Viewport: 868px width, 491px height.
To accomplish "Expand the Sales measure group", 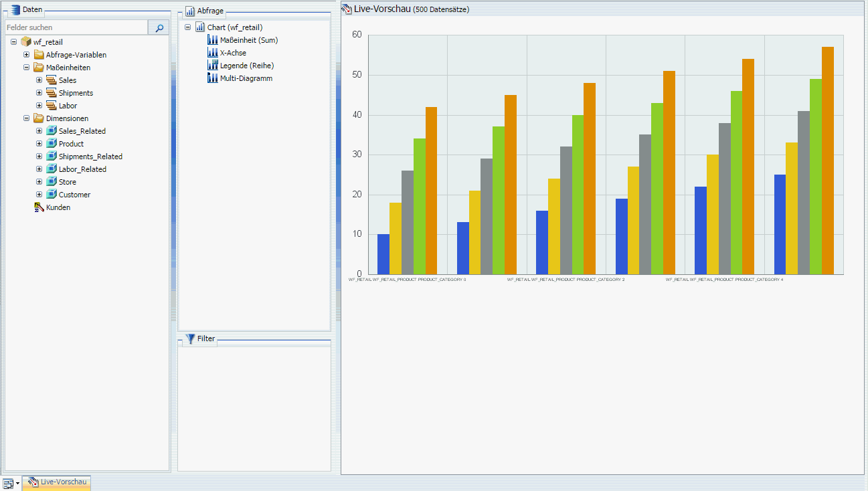I will coord(39,80).
